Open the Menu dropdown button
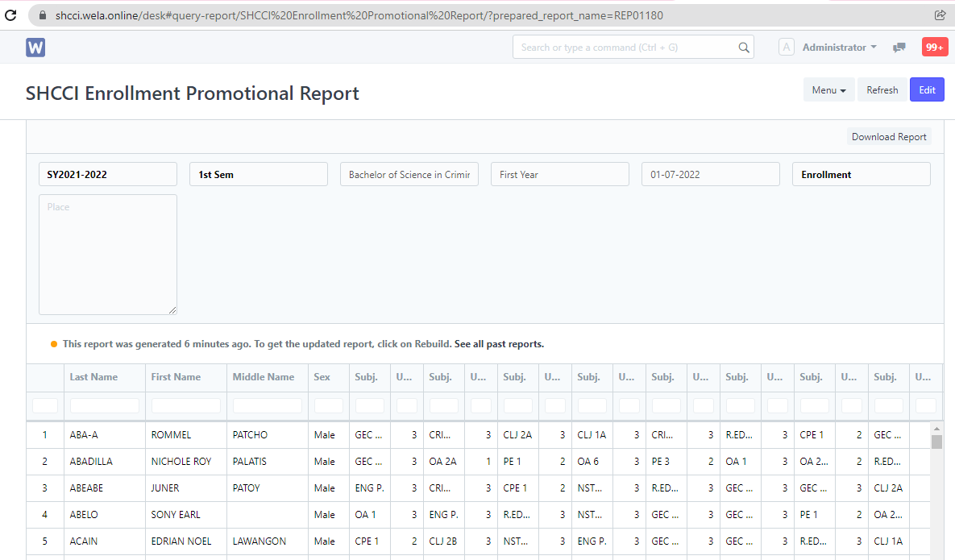The width and height of the screenshot is (955, 560). click(828, 90)
